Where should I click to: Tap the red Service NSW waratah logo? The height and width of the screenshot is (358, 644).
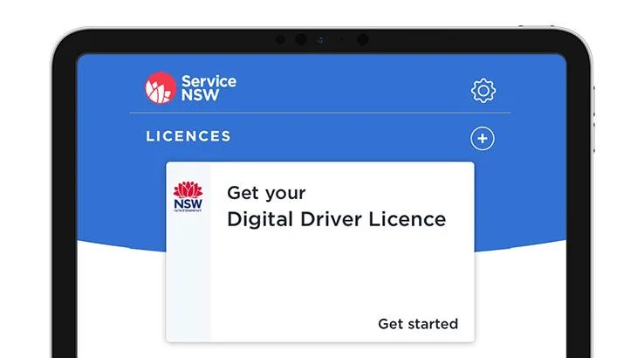coord(161,88)
